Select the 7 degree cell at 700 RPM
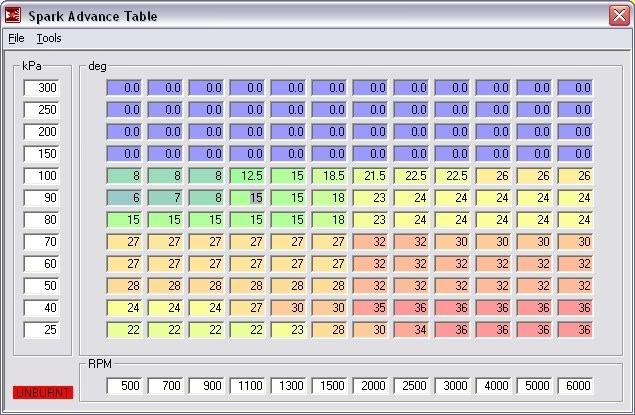The height and width of the screenshot is (415, 635). (x=165, y=198)
